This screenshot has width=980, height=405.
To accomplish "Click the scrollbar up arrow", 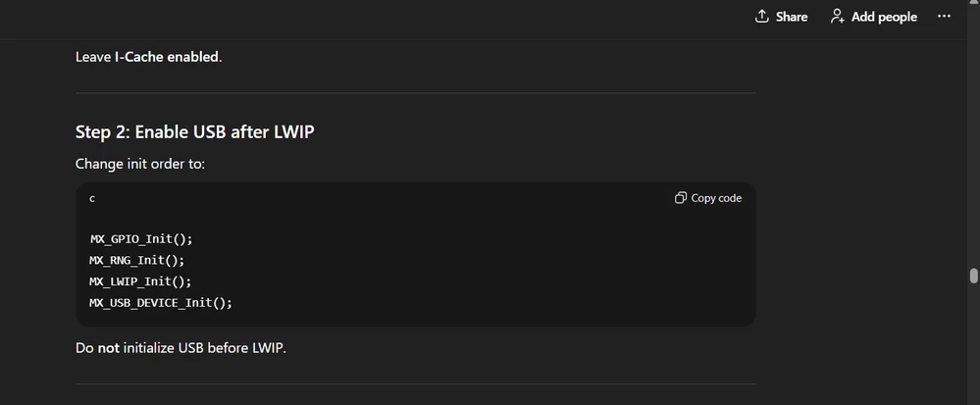I will click(x=973, y=4).
